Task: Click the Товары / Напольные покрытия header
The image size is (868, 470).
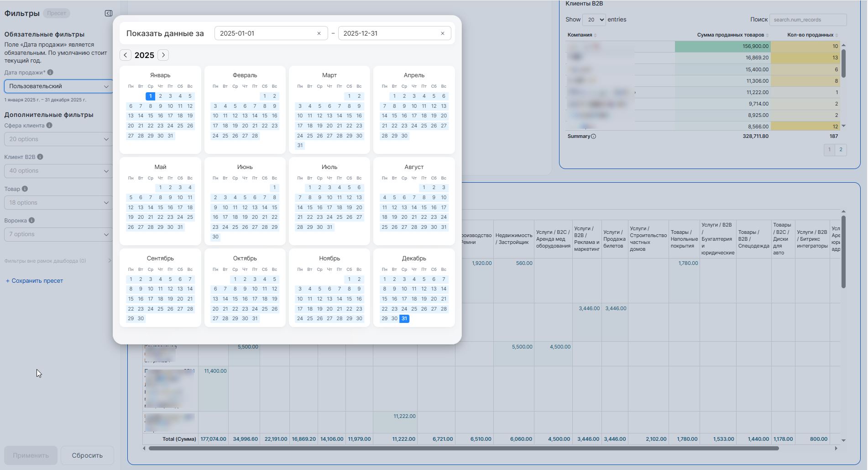Action: (684, 239)
